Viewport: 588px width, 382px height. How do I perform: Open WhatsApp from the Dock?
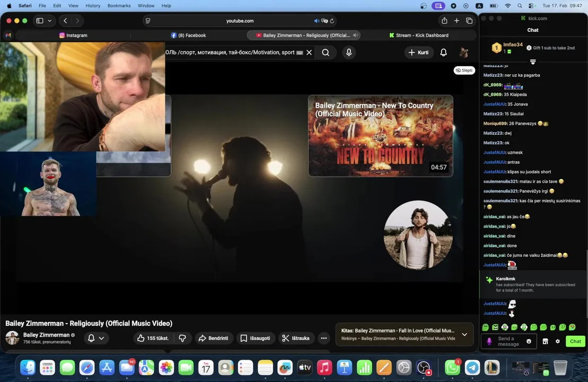tap(453, 368)
